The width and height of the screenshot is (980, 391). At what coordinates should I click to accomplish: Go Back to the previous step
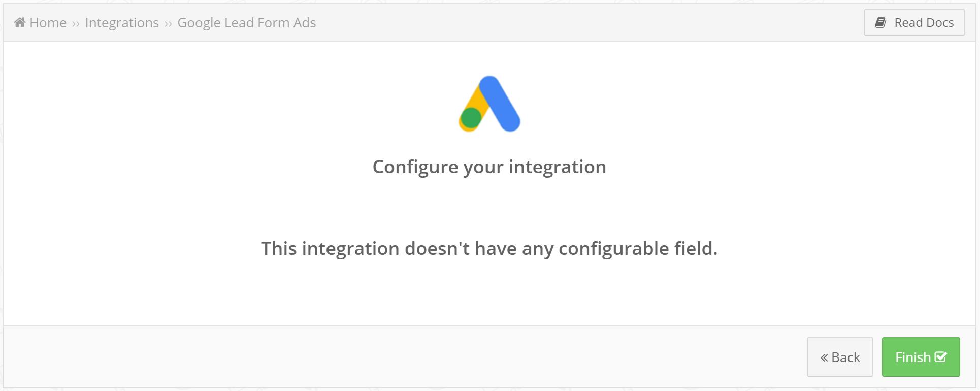[840, 357]
